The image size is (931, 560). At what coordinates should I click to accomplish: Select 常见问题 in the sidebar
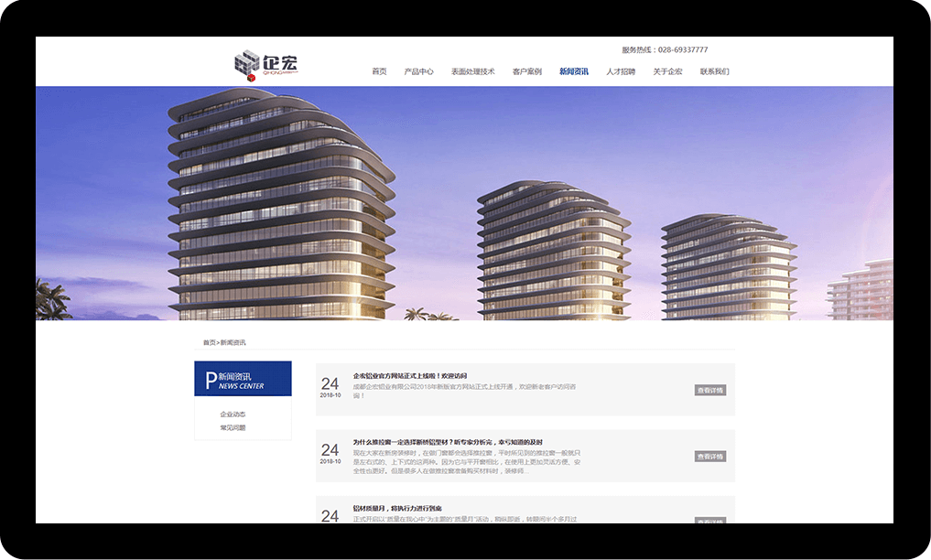[x=233, y=427]
